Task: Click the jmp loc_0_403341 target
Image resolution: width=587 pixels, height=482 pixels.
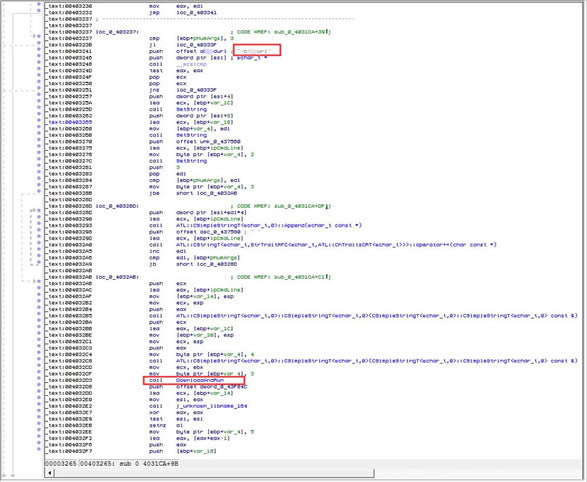Action: tap(196, 13)
